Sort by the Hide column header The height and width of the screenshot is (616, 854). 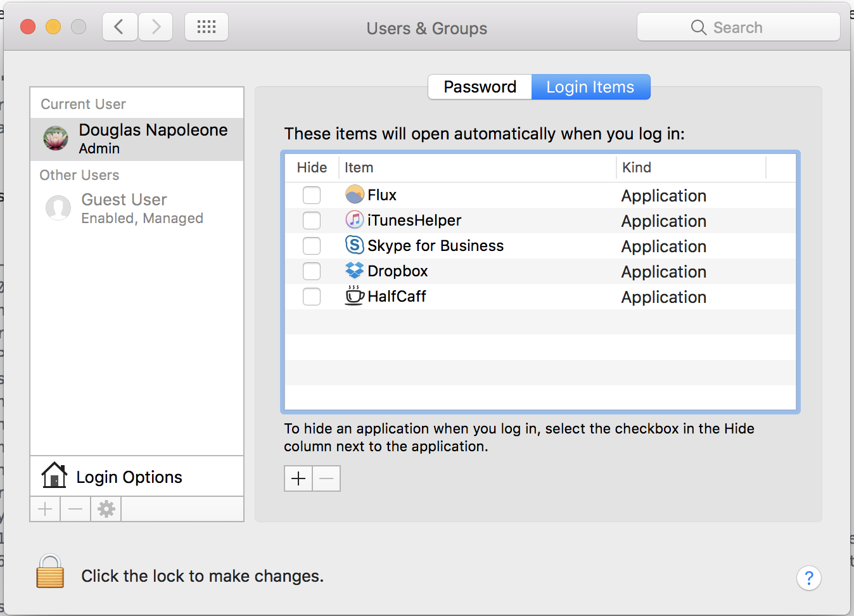(312, 167)
